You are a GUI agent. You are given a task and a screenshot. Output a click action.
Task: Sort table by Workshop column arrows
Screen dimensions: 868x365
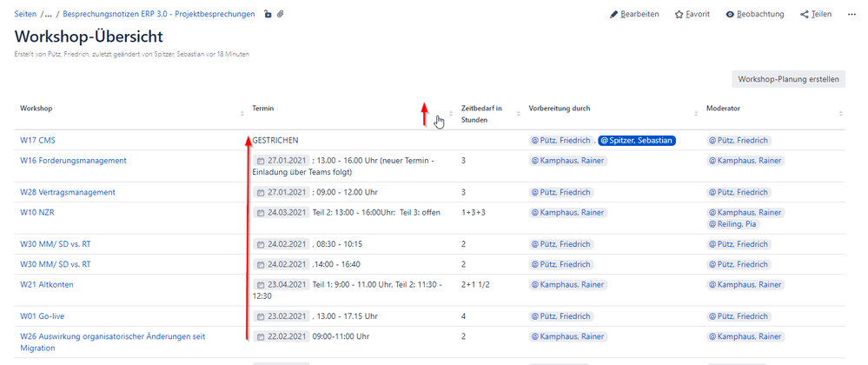click(242, 114)
